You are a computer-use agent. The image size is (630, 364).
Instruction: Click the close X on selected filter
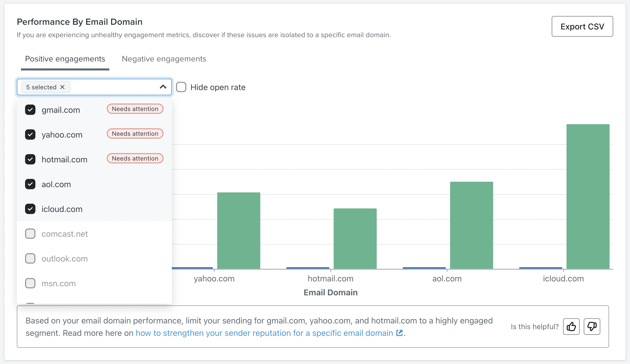[63, 87]
